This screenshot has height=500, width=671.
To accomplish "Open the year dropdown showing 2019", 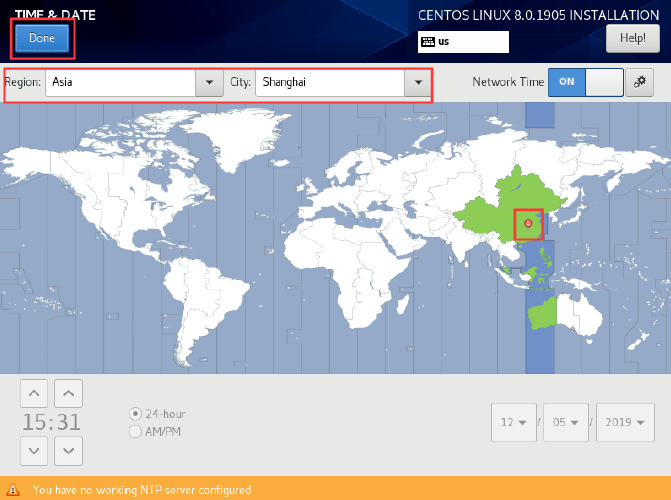I will (x=625, y=423).
